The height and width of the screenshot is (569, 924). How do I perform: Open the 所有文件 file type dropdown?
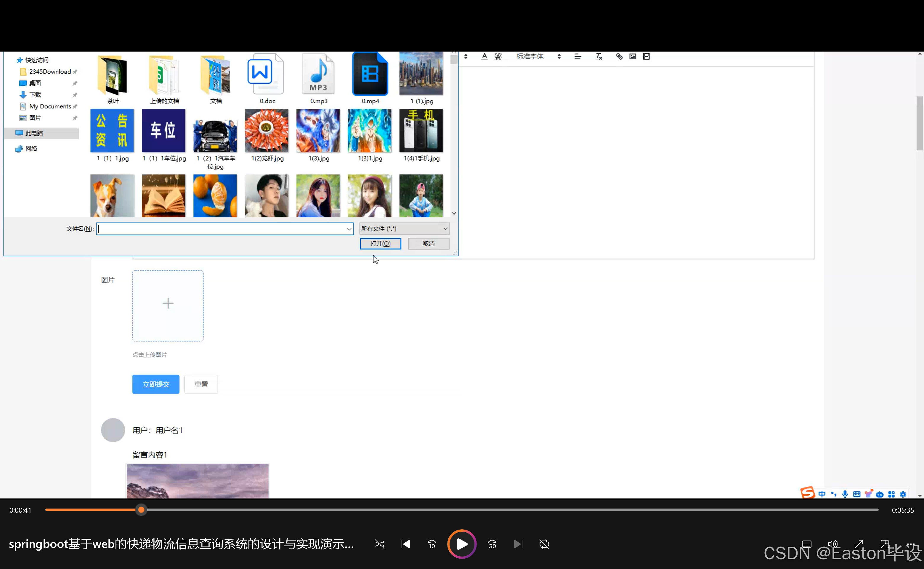[404, 229]
